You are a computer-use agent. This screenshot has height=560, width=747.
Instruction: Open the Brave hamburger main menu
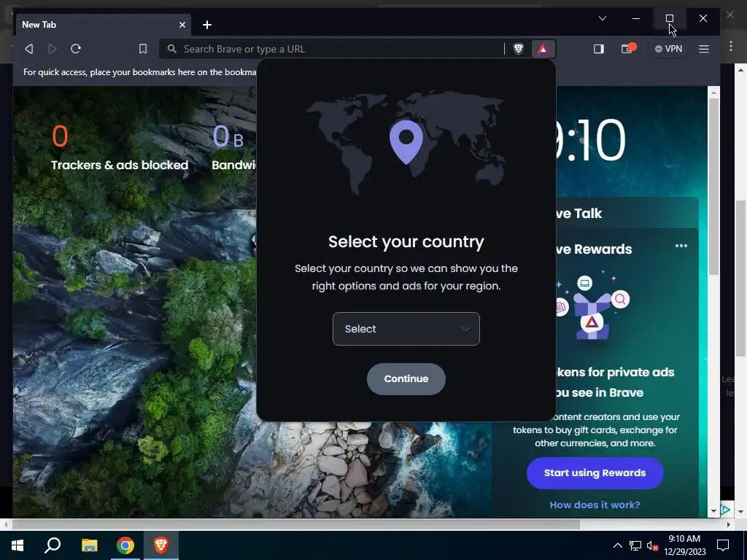click(704, 49)
